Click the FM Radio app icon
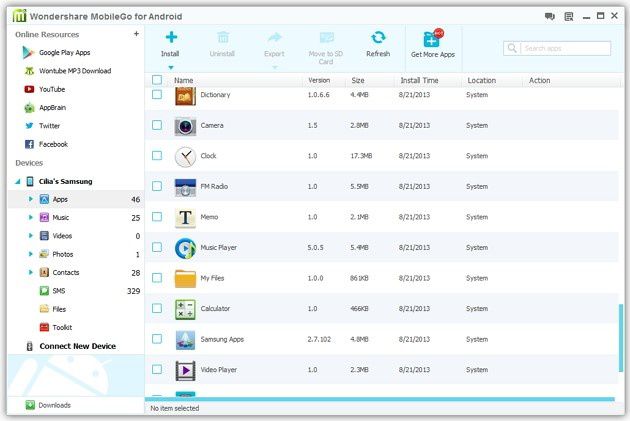Screen dimensions: 630x421 click(x=185, y=187)
